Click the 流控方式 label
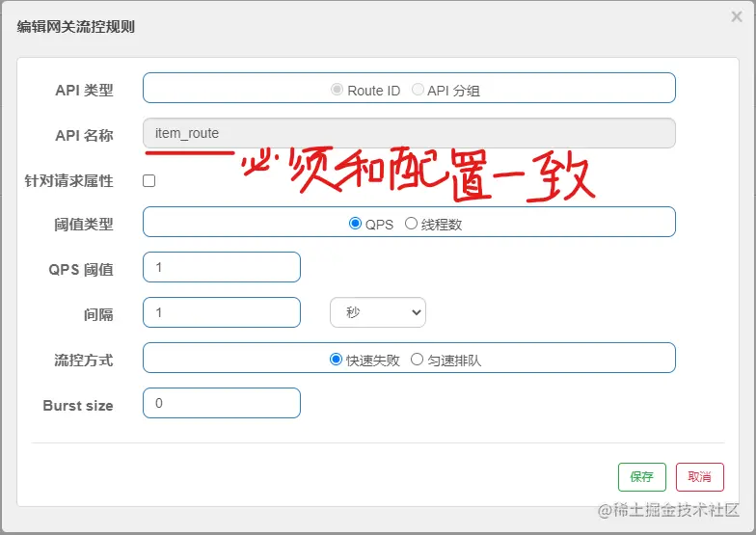 (x=84, y=361)
